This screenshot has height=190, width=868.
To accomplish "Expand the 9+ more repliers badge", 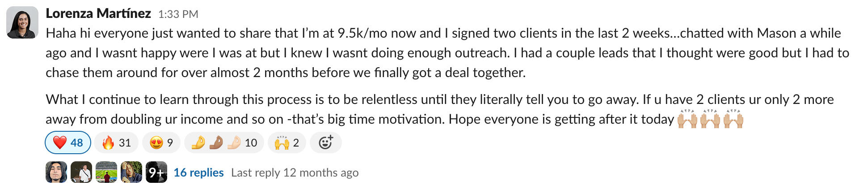I will tap(156, 173).
